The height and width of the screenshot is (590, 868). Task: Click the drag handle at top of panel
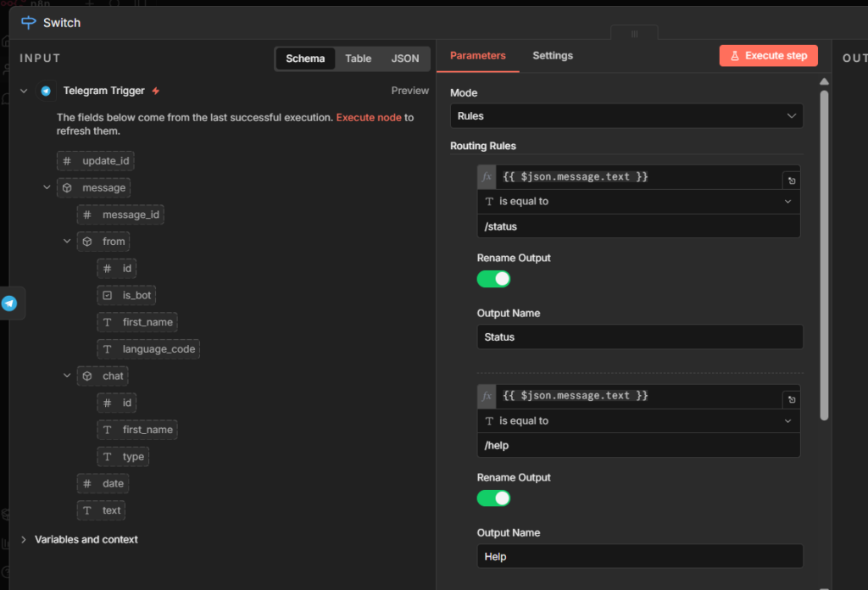(634, 34)
